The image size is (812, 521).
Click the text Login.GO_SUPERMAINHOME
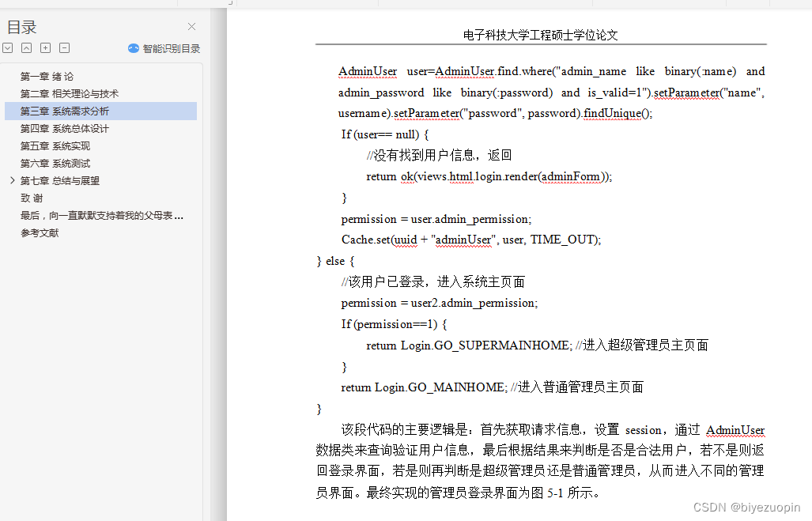click(486, 345)
